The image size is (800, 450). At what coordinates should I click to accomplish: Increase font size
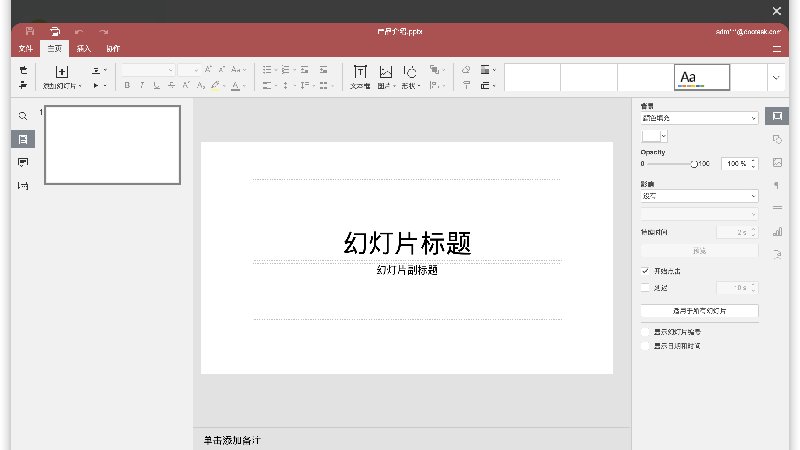tap(208, 69)
